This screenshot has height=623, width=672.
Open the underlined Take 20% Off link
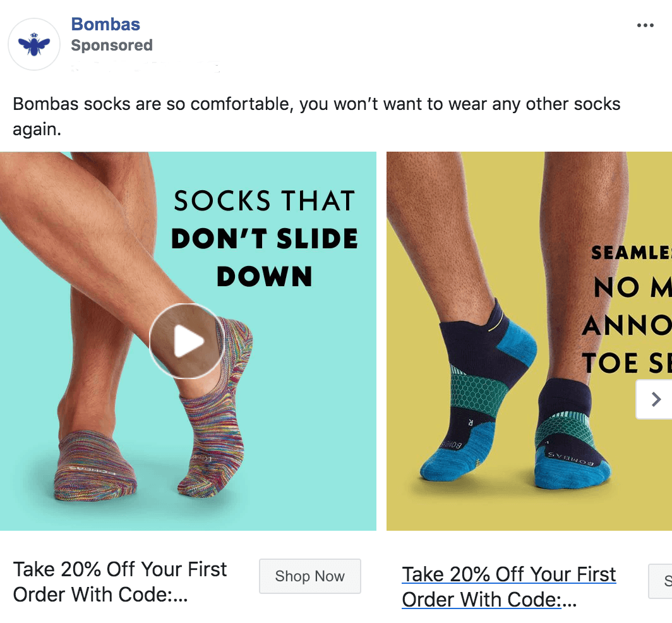[508, 586]
